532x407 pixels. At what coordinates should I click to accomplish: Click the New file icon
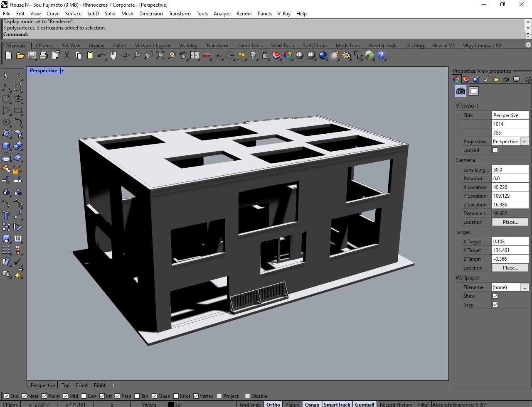[8, 55]
